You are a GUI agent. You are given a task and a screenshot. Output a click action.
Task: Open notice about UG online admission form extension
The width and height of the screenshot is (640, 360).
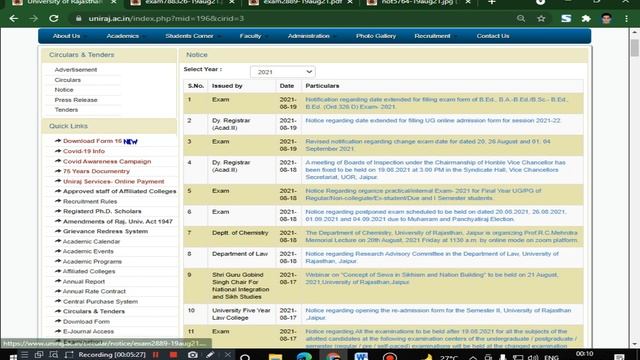(x=433, y=120)
